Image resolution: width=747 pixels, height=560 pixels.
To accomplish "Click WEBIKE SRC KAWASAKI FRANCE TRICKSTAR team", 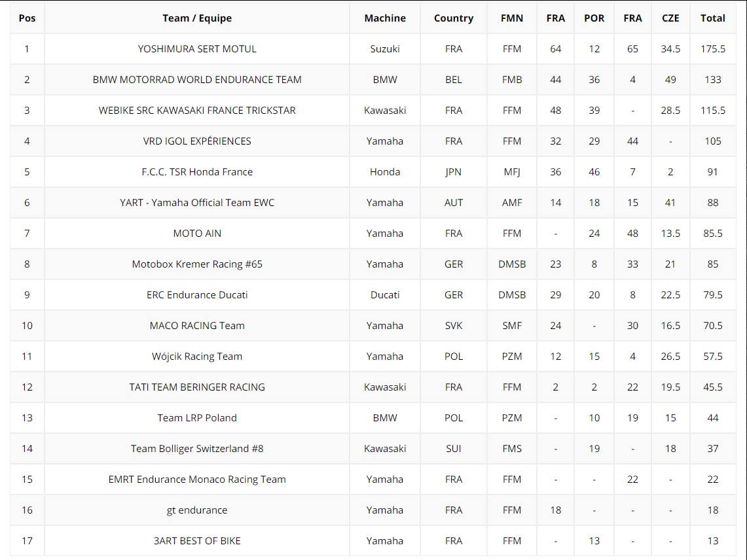I will [197, 111].
